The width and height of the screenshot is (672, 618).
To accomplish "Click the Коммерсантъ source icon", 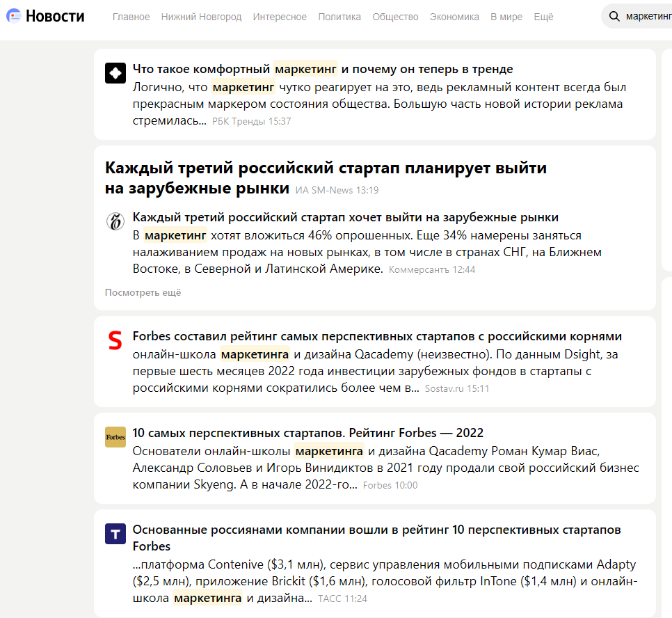I will (x=115, y=221).
